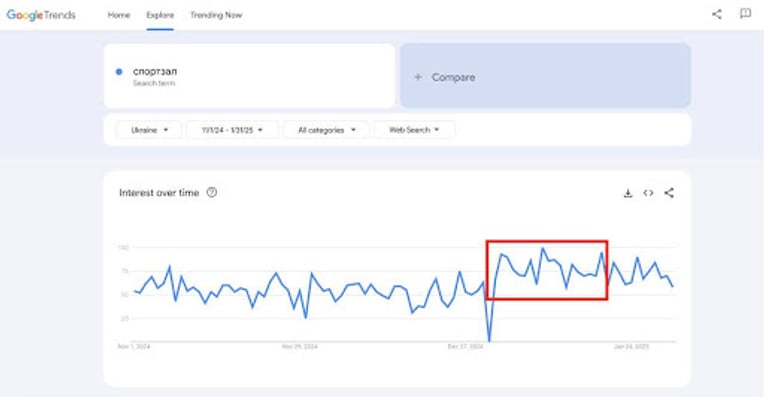764x397 pixels.
Task: Click the Compare button
Action: 545,76
